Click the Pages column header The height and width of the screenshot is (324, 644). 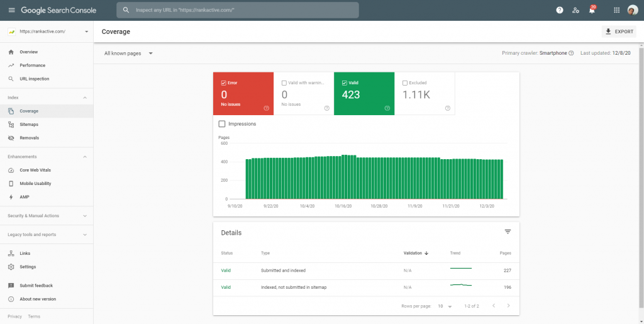506,254
